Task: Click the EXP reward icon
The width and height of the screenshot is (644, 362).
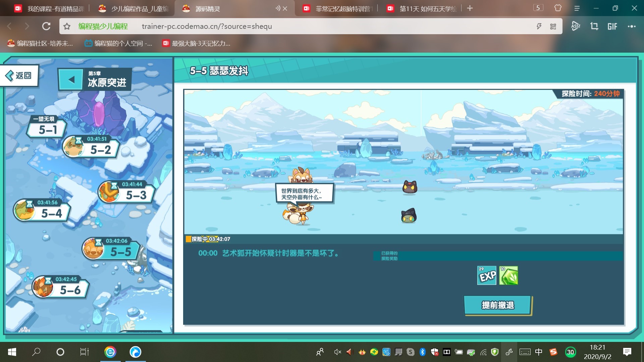Action: point(487,276)
